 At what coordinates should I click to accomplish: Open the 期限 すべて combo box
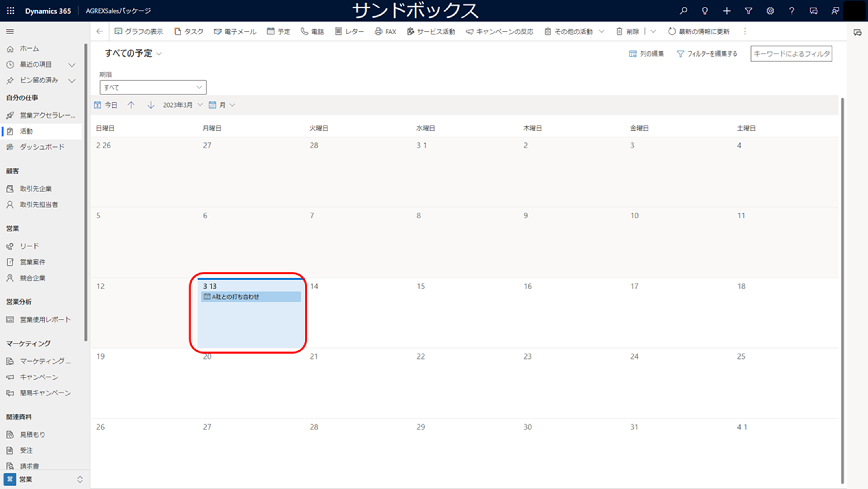tap(153, 87)
